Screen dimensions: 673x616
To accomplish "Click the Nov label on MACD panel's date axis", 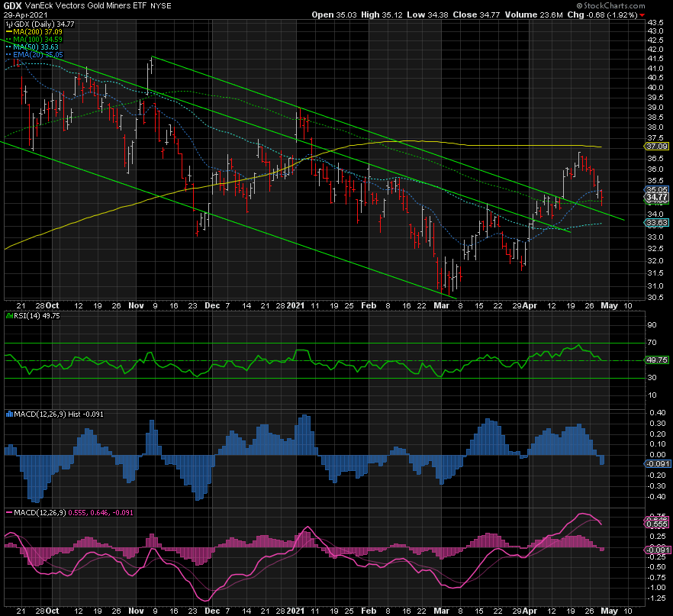I will tap(136, 611).
